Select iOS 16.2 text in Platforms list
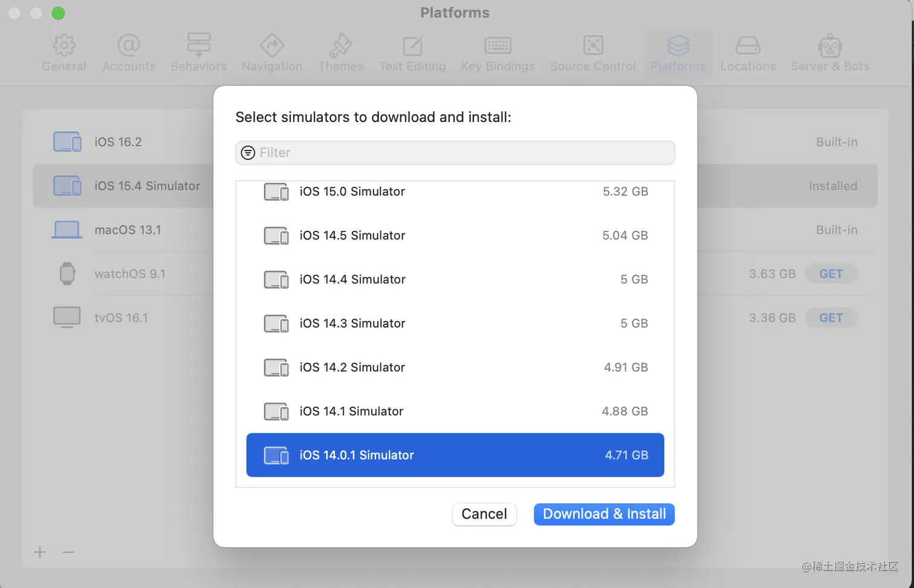914x588 pixels. (118, 142)
